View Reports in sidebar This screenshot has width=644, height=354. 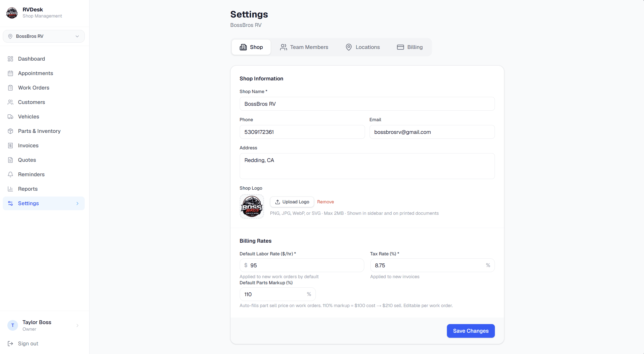(x=44, y=189)
